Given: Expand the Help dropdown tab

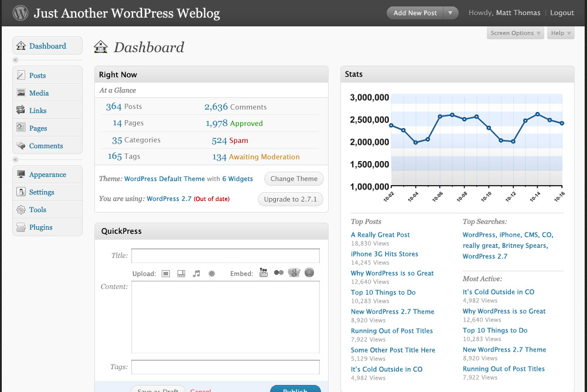Looking at the screenshot, I should coord(561,33).
